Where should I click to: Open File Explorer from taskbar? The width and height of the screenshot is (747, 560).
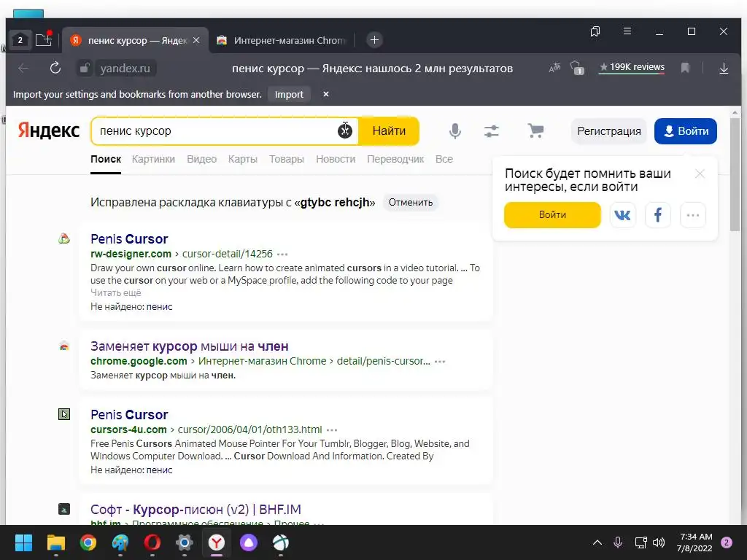click(x=55, y=542)
